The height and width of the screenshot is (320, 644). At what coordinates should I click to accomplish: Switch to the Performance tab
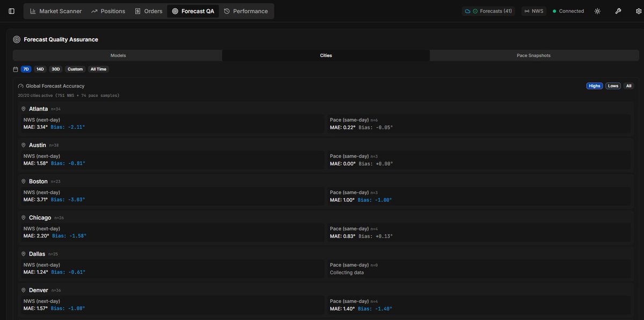coord(246,11)
